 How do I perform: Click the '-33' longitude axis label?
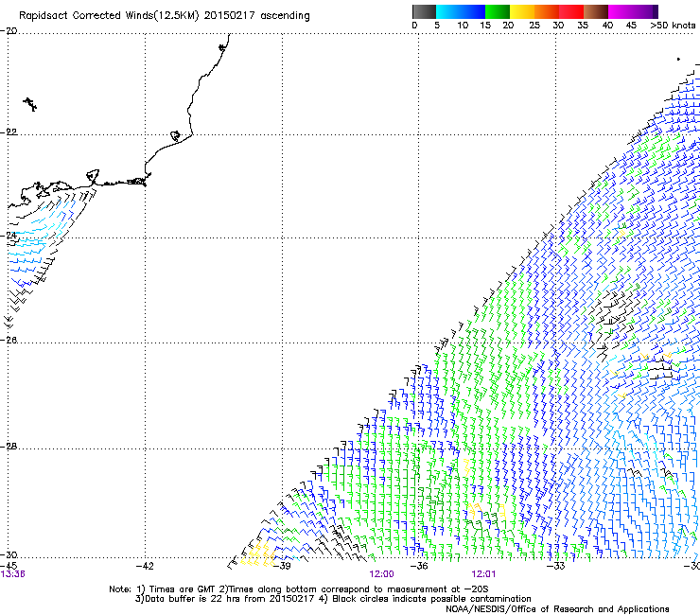point(556,567)
